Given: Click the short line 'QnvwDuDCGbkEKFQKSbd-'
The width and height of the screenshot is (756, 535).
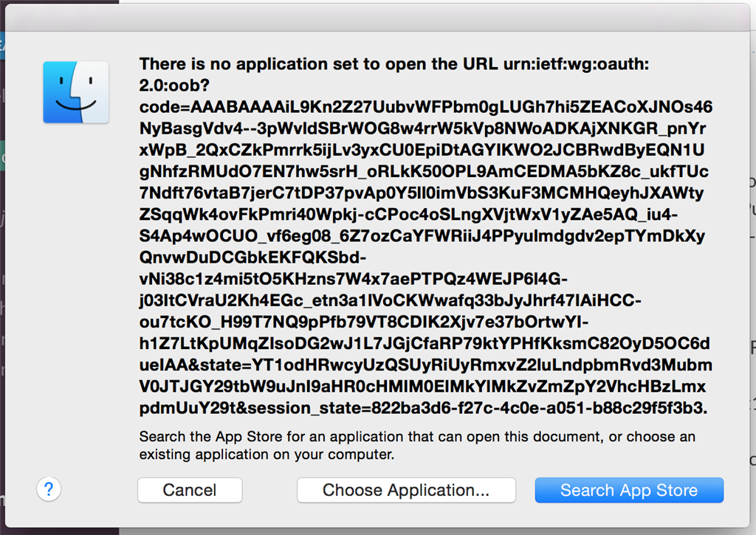Looking at the screenshot, I should tap(252, 258).
